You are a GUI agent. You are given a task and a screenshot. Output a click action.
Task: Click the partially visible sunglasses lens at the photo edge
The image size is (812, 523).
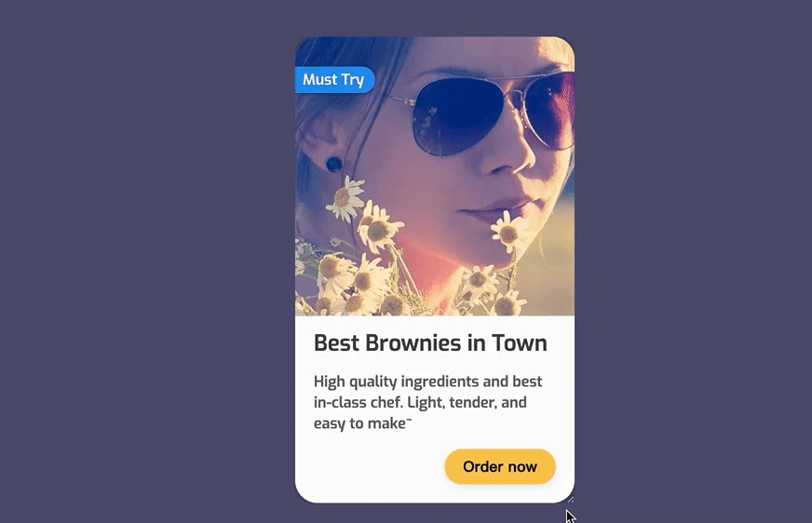coord(552,110)
